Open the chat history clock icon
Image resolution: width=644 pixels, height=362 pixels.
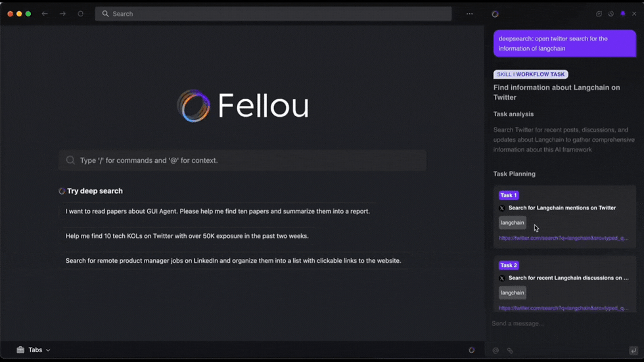(x=610, y=14)
